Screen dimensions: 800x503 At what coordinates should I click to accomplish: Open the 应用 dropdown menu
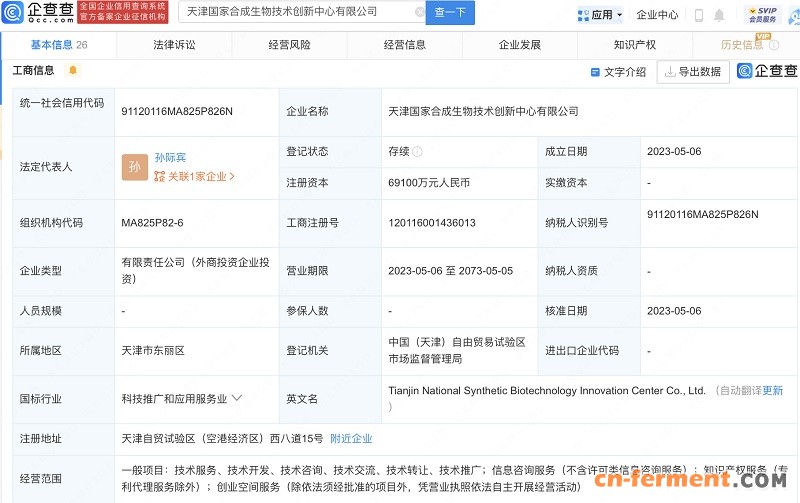[x=600, y=15]
